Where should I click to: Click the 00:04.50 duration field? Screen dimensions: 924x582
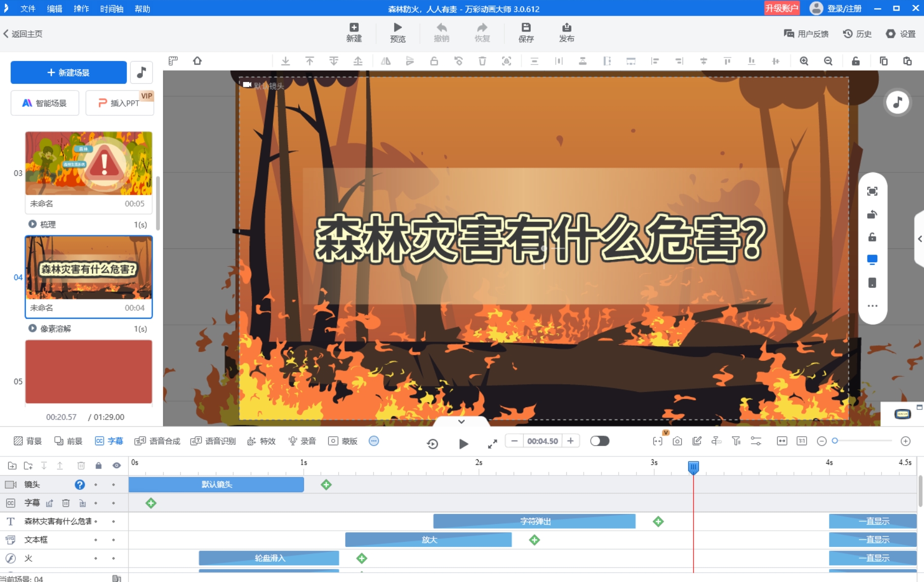point(543,441)
